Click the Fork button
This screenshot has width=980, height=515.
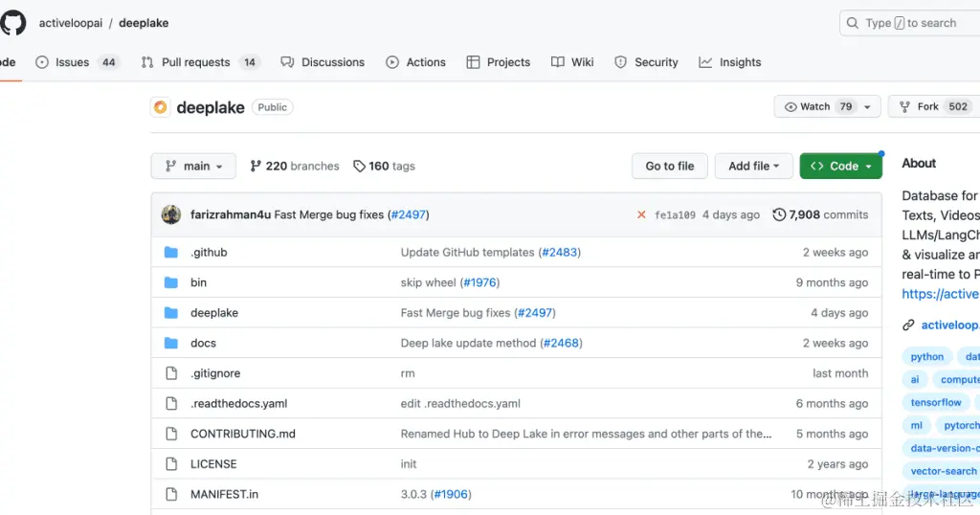(x=935, y=106)
